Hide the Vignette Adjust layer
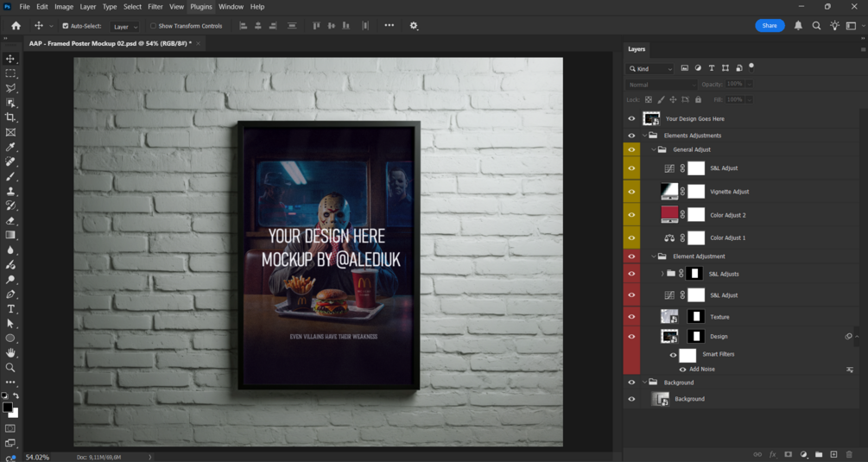This screenshot has height=462, width=868. tap(631, 192)
